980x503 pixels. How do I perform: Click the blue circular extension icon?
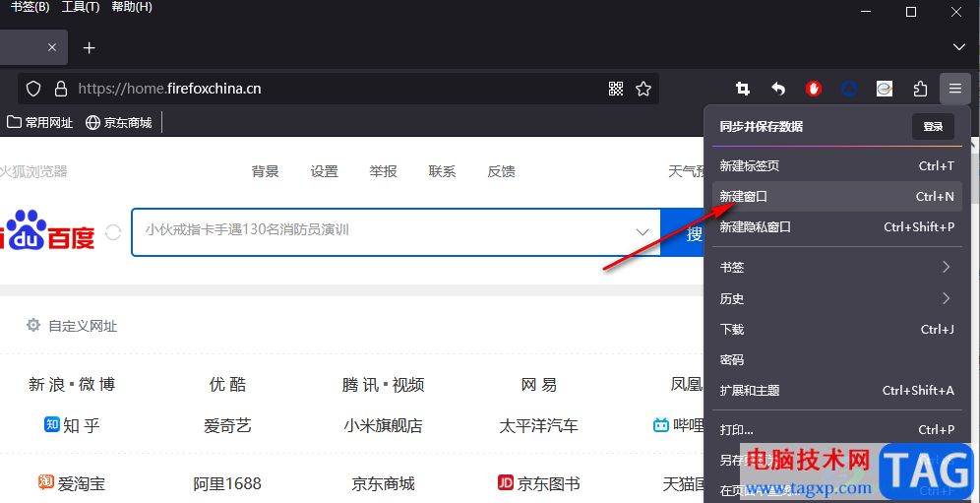click(849, 89)
